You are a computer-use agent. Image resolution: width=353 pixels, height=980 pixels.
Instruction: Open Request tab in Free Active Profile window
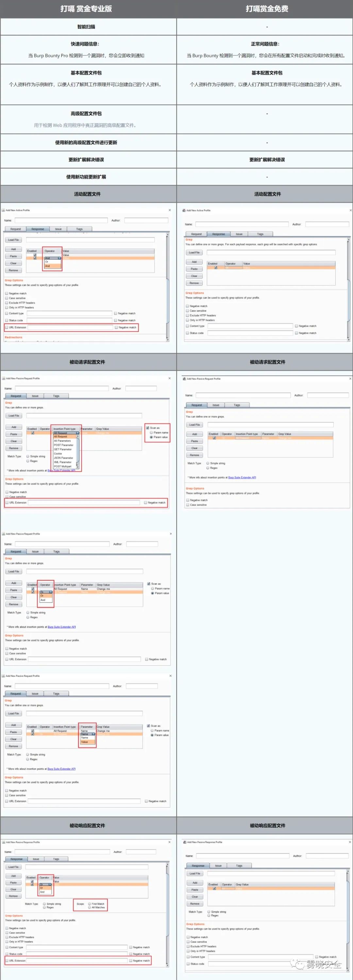(196, 234)
